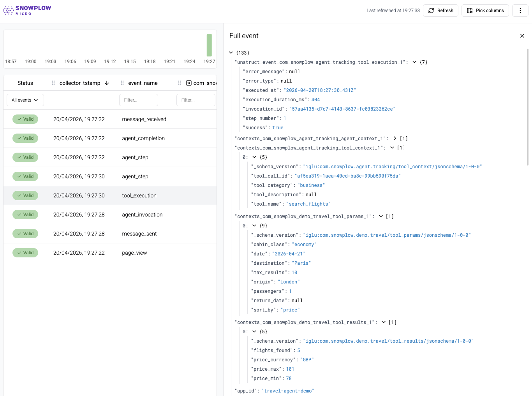Click the drag handle before com_snowplow column
Viewport: 532px width, 396px height.
[180, 83]
